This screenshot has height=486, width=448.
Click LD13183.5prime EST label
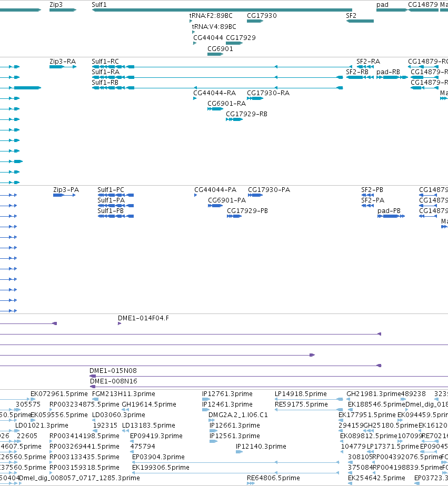148,426
